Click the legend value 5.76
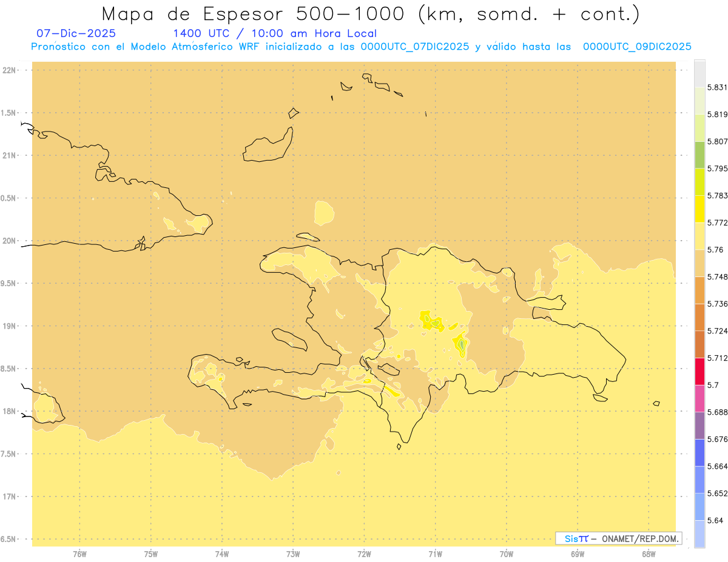The image size is (728, 562). 715,250
